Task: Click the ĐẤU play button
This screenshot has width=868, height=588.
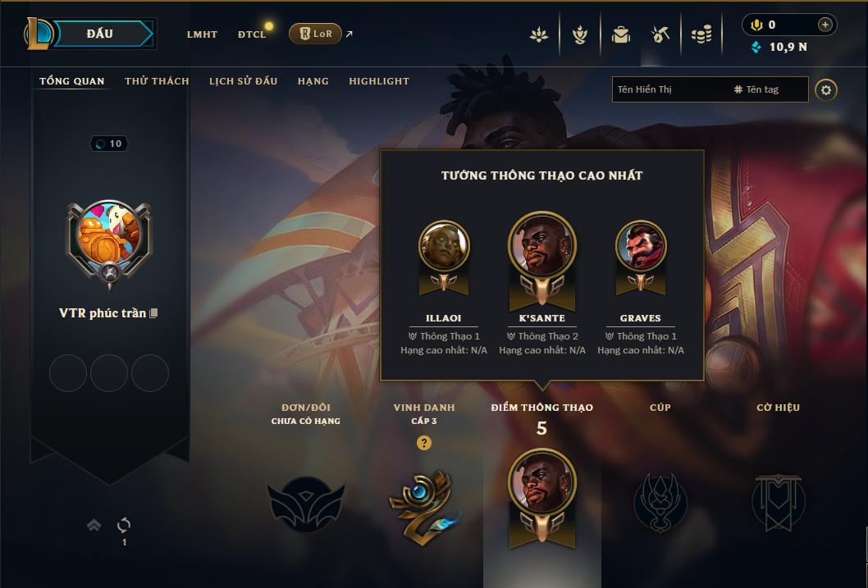Action: click(99, 34)
